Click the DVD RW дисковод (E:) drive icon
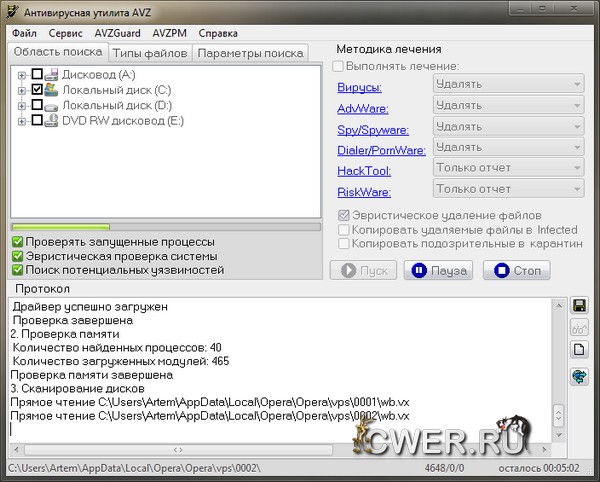The image size is (600, 482). [52, 121]
